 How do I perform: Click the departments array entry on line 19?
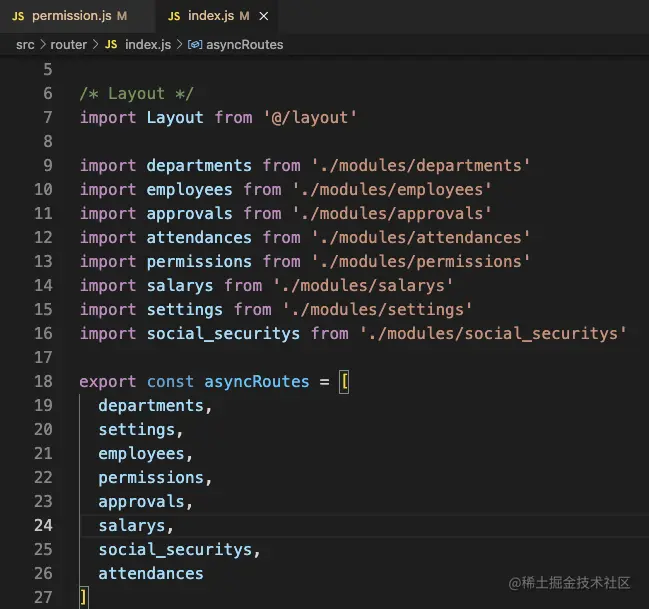point(151,406)
